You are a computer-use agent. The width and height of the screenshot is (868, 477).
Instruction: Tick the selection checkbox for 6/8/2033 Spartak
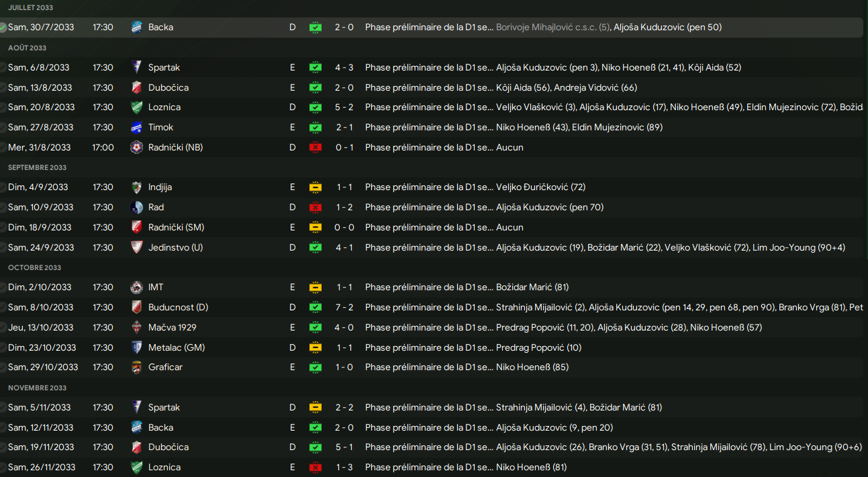coord(3,68)
